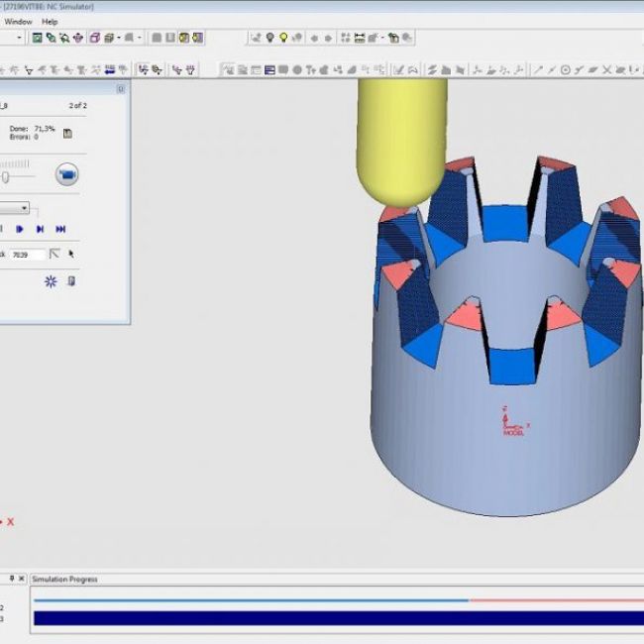The image size is (644, 644).
Task: Open dropdown arrow next to gray view icon
Action: (140, 39)
